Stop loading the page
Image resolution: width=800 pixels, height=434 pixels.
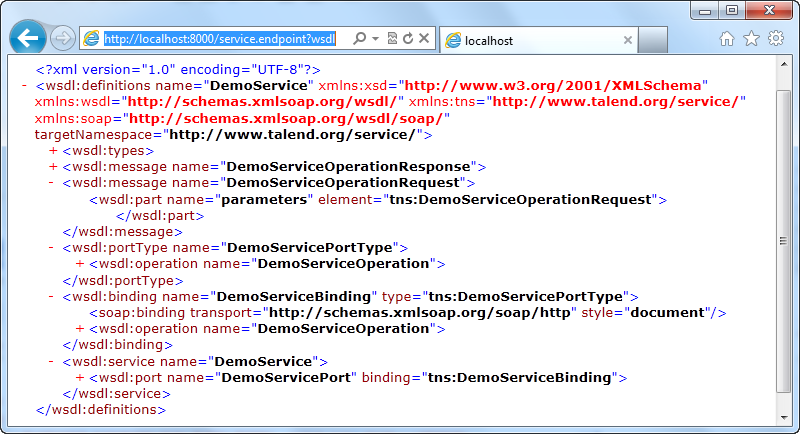click(x=424, y=39)
